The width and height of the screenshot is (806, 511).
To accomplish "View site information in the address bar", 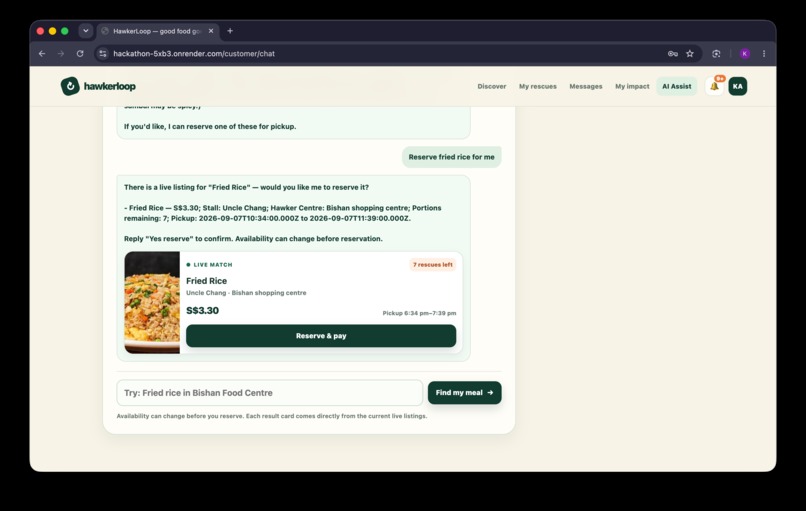I will (x=103, y=53).
